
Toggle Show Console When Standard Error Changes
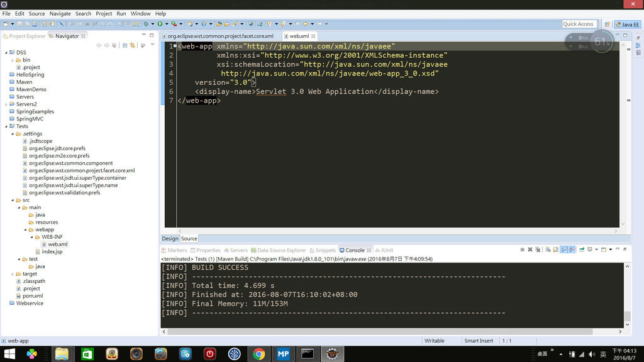coord(571,250)
